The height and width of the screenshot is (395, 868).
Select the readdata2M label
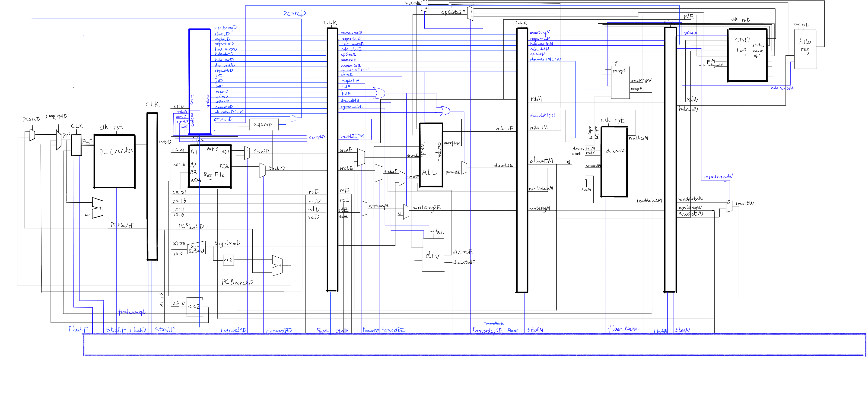coord(649,201)
